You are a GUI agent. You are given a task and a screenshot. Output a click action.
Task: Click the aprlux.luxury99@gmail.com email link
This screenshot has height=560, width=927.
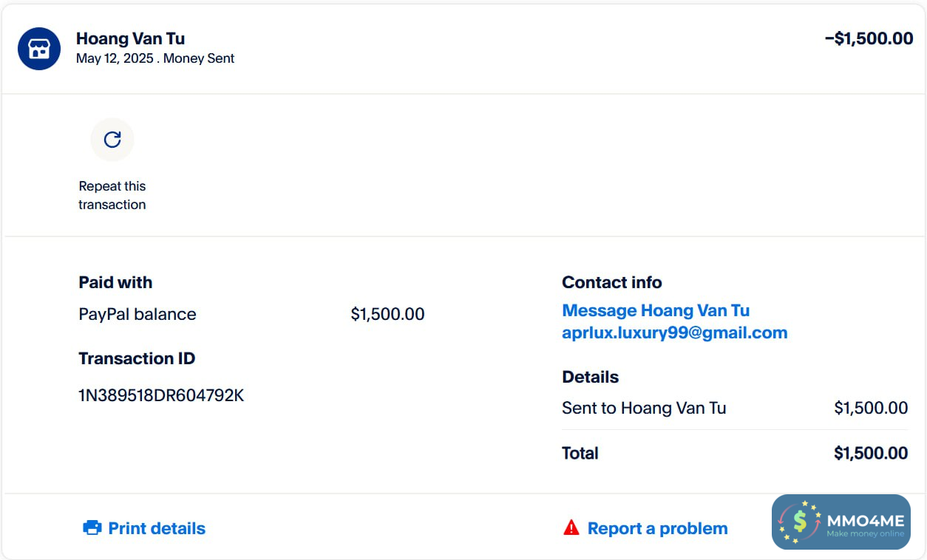tap(674, 332)
